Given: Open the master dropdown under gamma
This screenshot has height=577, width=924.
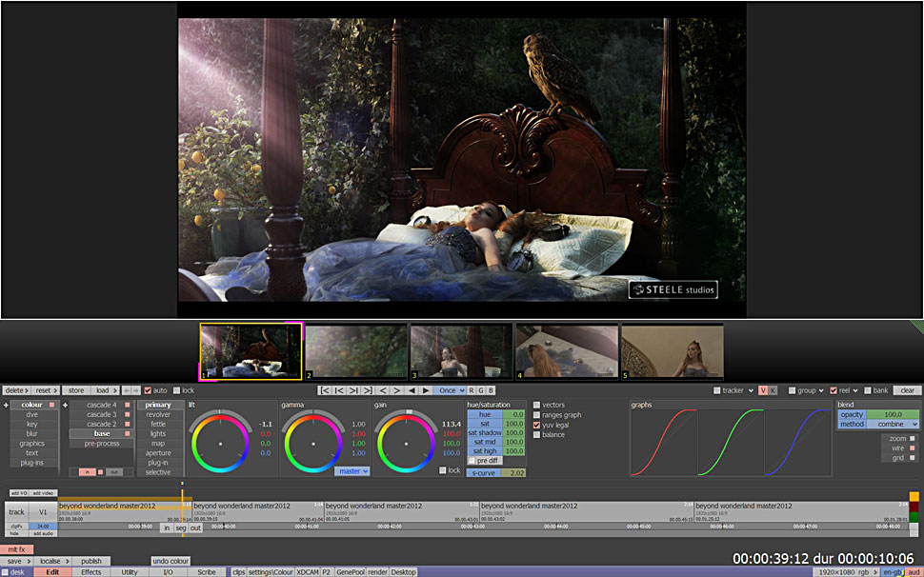Looking at the screenshot, I should (x=352, y=471).
